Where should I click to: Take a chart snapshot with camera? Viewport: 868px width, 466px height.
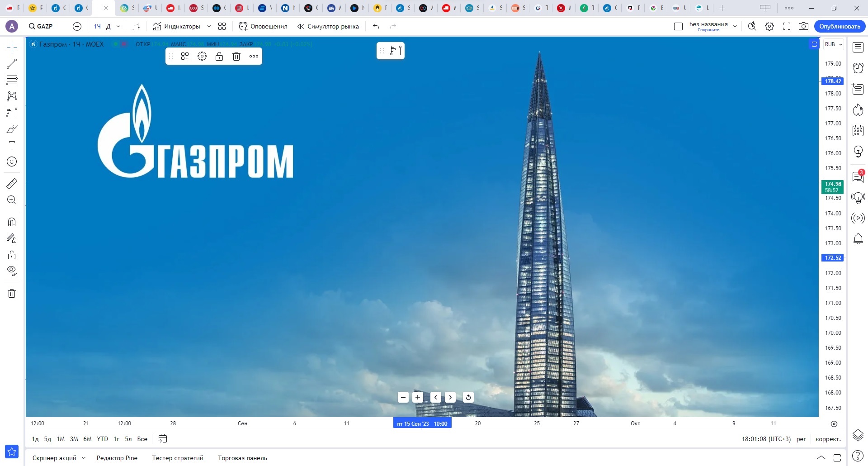click(803, 26)
